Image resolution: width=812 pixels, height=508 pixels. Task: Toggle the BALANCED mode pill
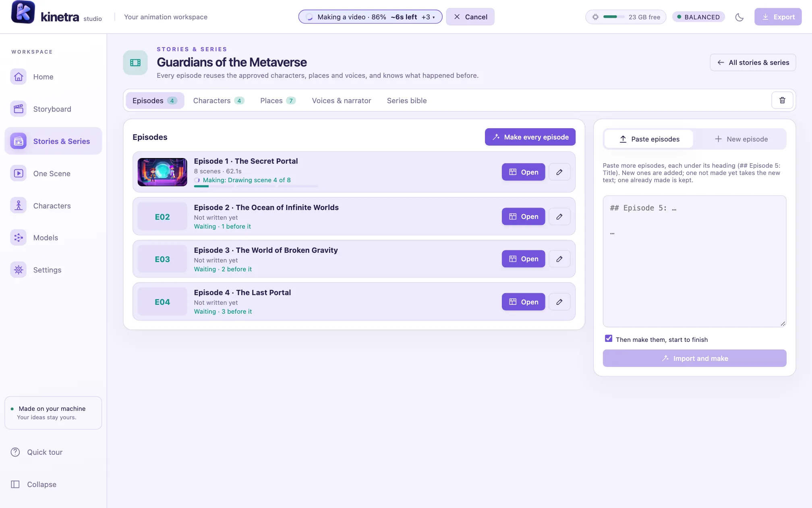(698, 17)
